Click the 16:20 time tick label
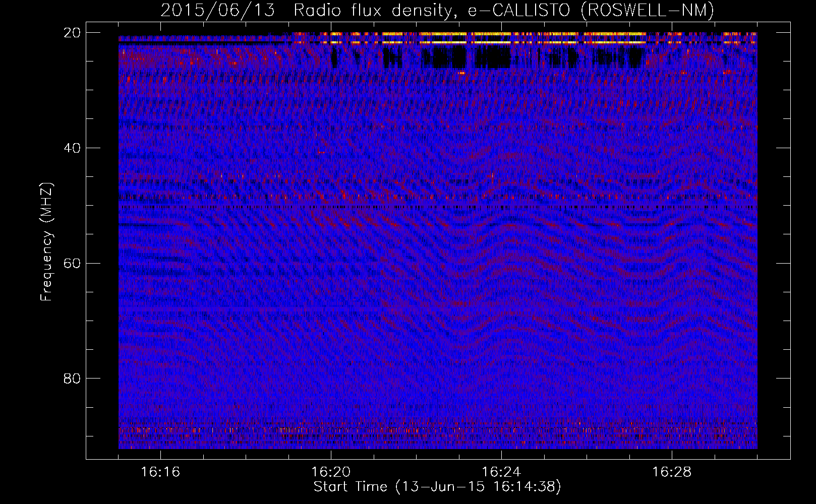Screen dimensions: 816x504 [x=331, y=472]
